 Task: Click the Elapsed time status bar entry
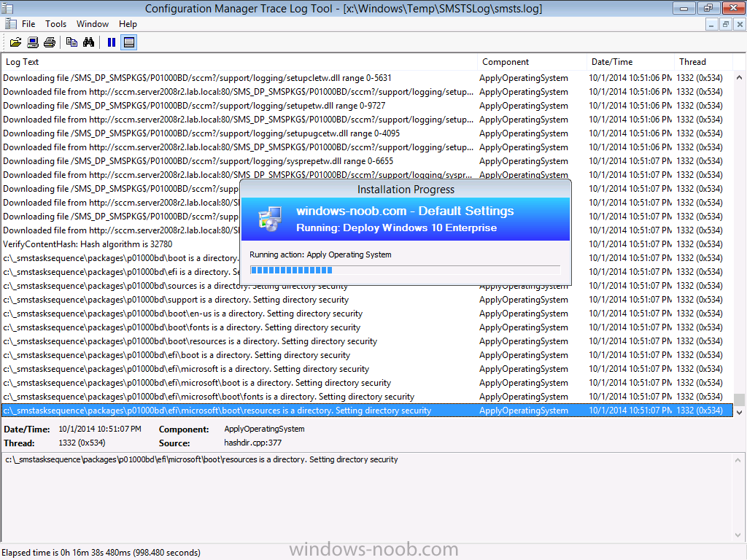[101, 553]
